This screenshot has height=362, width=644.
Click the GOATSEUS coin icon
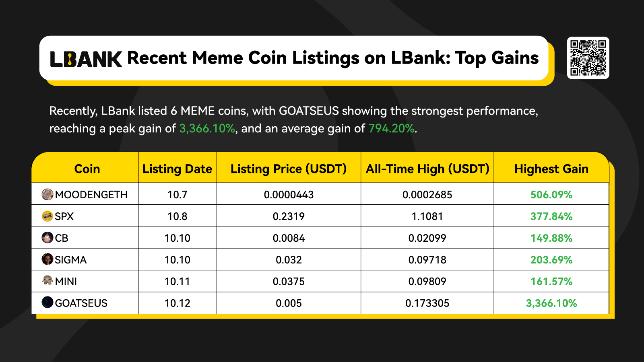click(47, 302)
